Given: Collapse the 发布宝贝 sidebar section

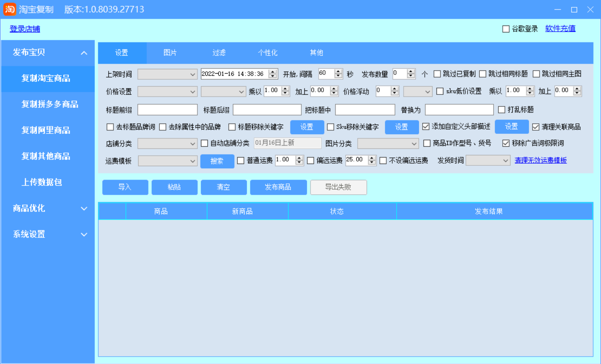Looking at the screenshot, I should (x=84, y=53).
